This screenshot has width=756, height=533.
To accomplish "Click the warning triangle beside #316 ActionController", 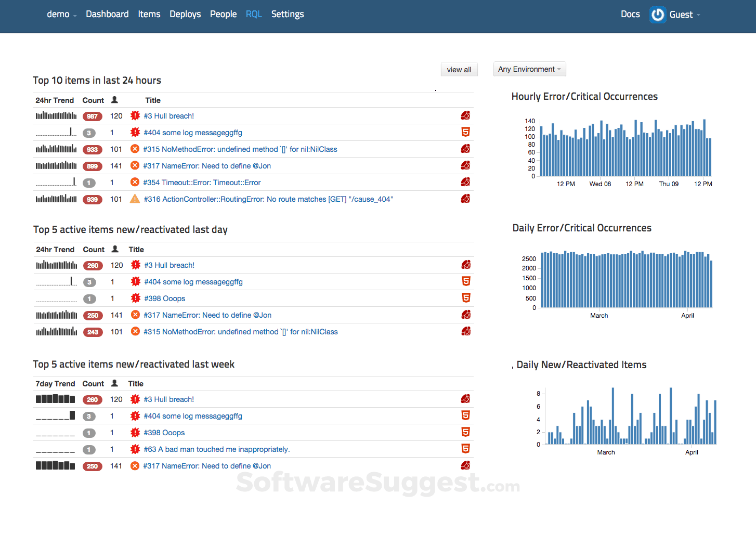I will click(x=135, y=199).
